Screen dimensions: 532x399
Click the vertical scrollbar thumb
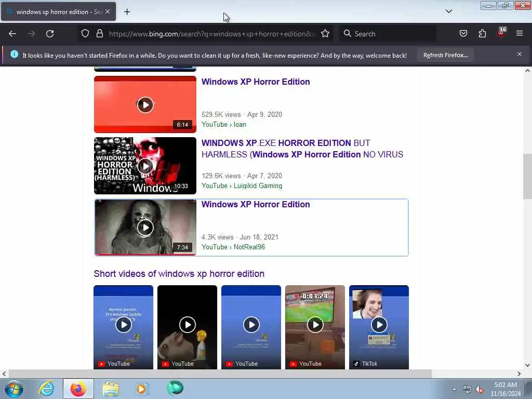click(527, 176)
